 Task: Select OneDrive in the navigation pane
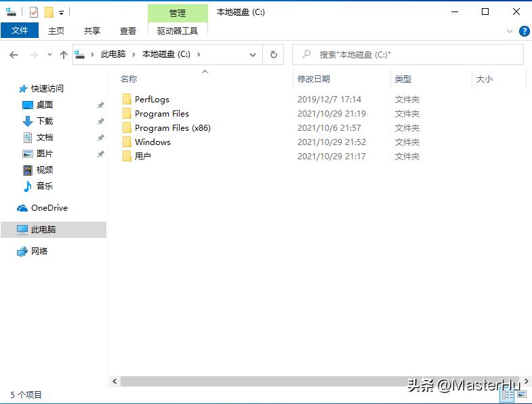49,208
